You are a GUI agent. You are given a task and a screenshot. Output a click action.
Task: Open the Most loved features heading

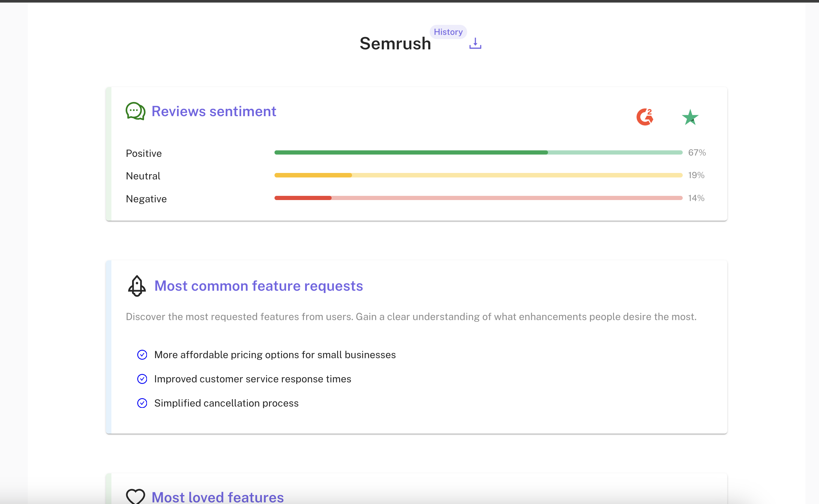218,497
